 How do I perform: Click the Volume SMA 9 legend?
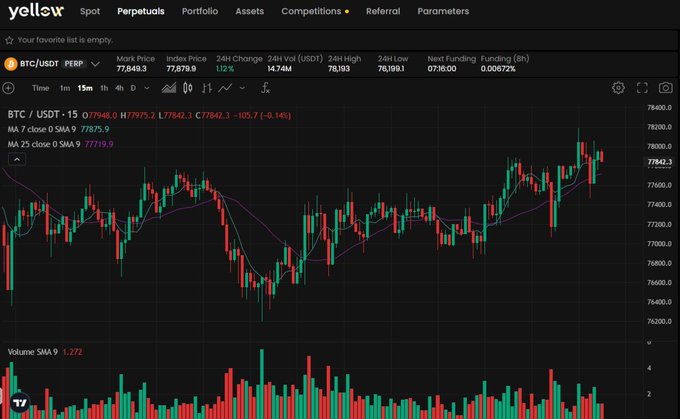point(33,352)
